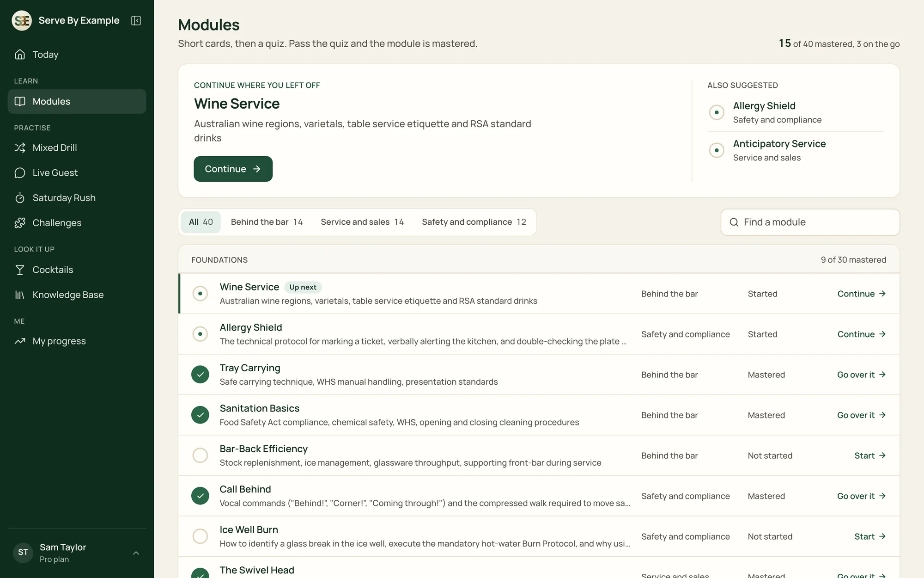924x578 pixels.
Task: Click the My progress trend icon
Action: pos(20,341)
